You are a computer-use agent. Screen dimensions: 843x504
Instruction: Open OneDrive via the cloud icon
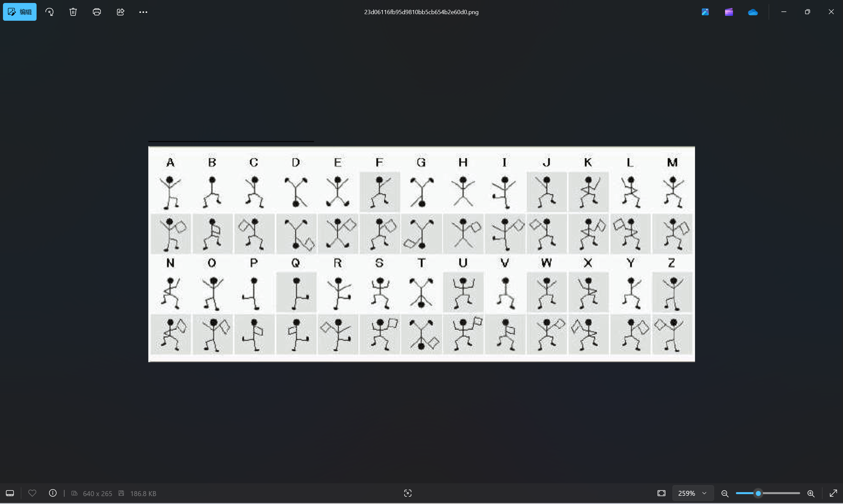click(x=753, y=12)
